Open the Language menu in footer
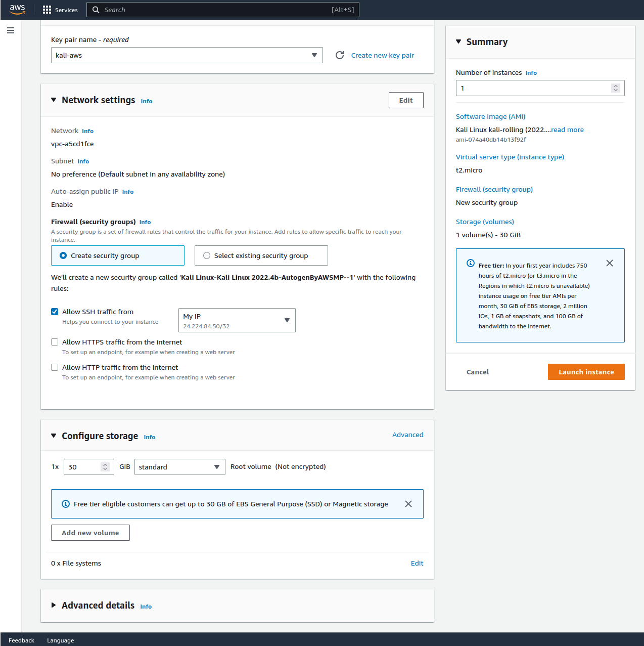The image size is (644, 646). 60,640
